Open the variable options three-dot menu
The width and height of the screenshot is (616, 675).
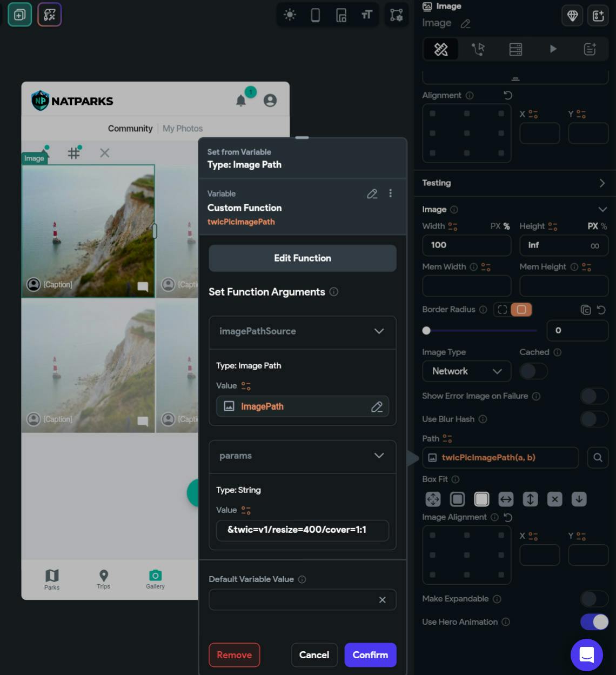coord(391,193)
